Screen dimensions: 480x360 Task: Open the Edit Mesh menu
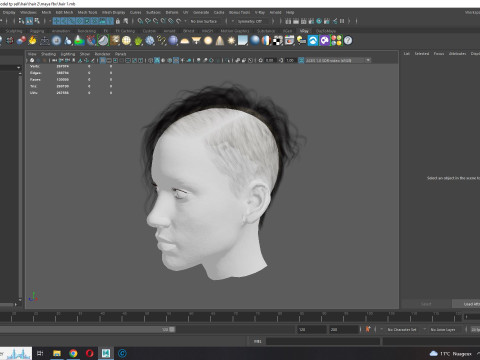(64, 12)
